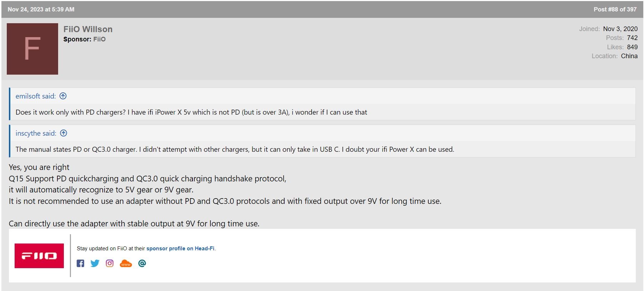View the 849 likes count
Viewport: 644px width, 291px height.
pos(632,47)
